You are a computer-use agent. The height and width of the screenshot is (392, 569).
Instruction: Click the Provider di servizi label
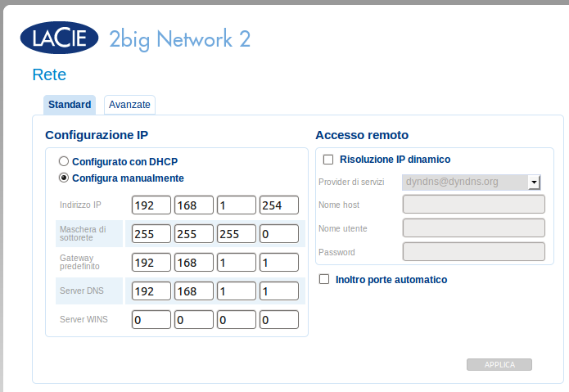pos(351,182)
